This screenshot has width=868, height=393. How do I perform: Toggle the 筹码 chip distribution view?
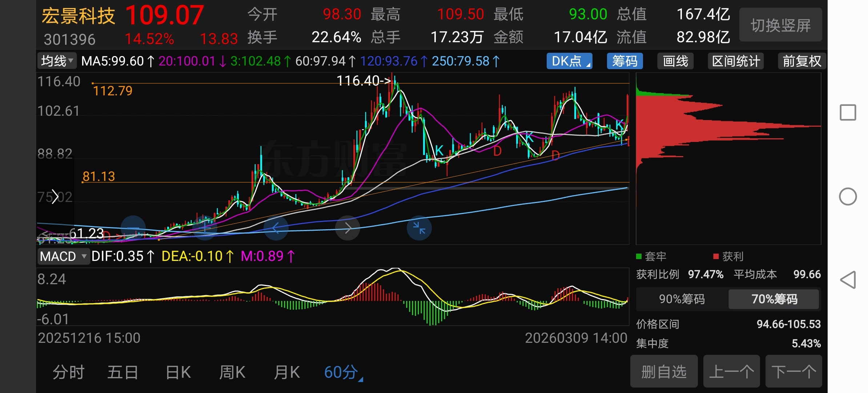click(624, 61)
